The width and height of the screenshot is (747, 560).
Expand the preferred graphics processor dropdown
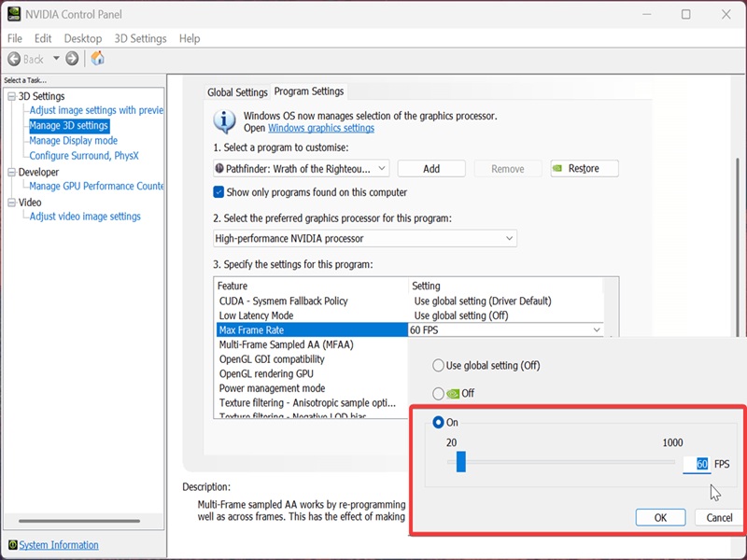click(x=365, y=238)
